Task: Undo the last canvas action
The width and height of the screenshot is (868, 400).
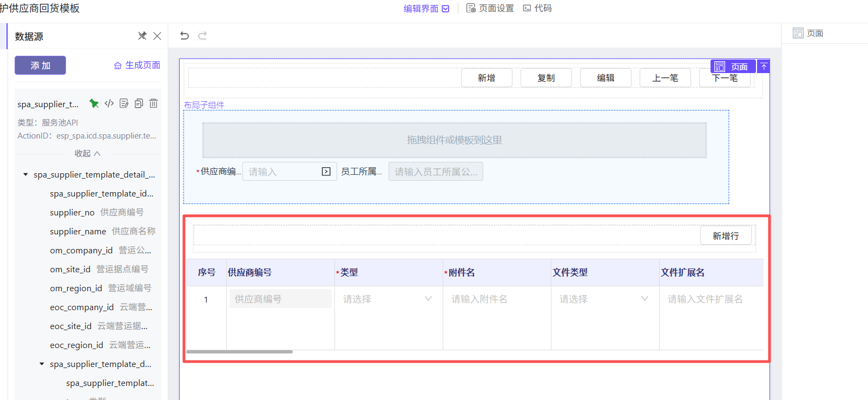Action: coord(185,36)
